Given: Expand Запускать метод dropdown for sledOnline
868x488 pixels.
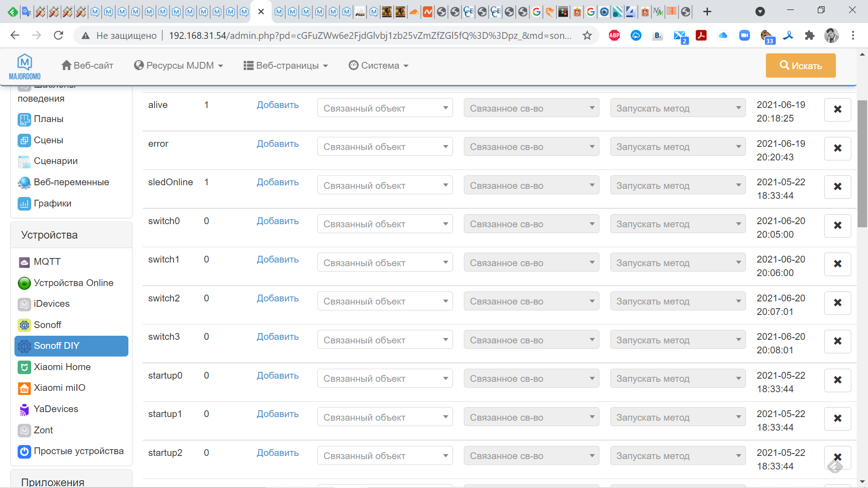Looking at the screenshot, I should pos(678,186).
